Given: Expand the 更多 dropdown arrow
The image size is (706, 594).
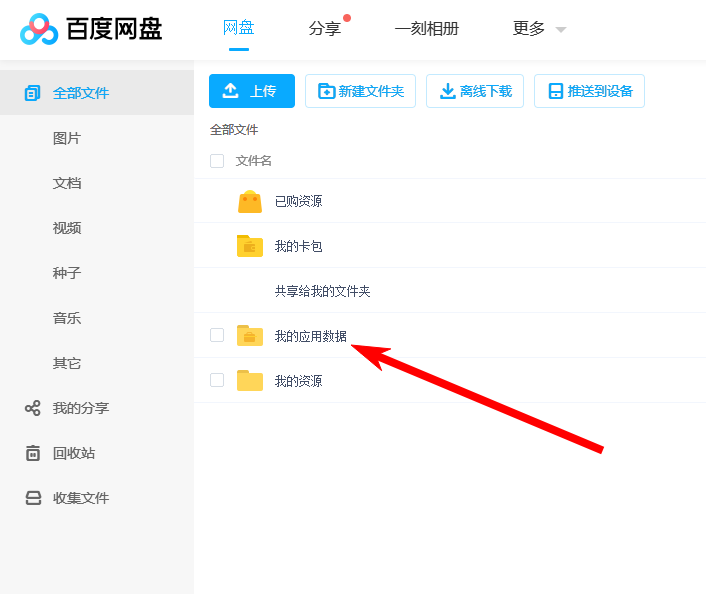Looking at the screenshot, I should 561,30.
